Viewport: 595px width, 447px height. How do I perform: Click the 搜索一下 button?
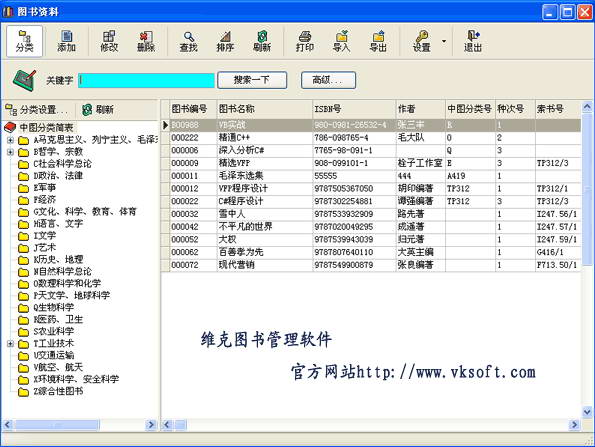pyautogui.click(x=252, y=80)
